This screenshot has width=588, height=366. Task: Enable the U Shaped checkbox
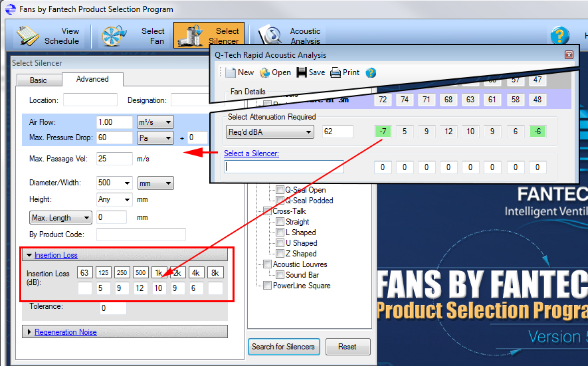280,243
